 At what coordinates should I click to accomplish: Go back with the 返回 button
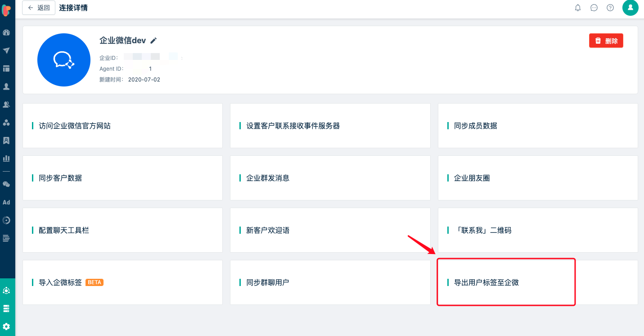click(39, 8)
